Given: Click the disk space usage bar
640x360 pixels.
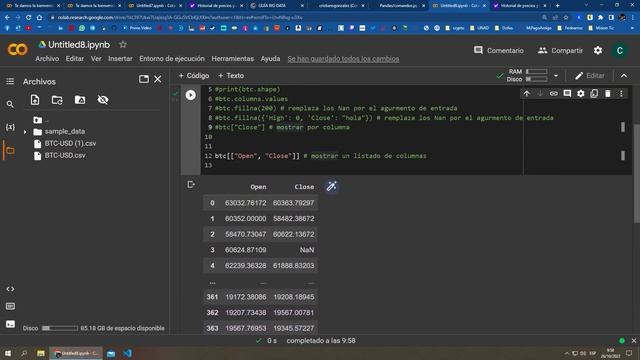Looking at the screenshot, I should point(60,328).
